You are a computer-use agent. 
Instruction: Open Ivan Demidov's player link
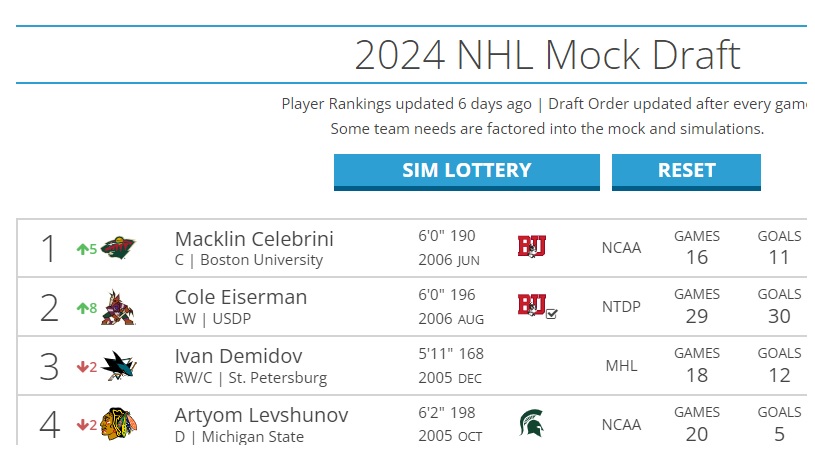click(239, 356)
